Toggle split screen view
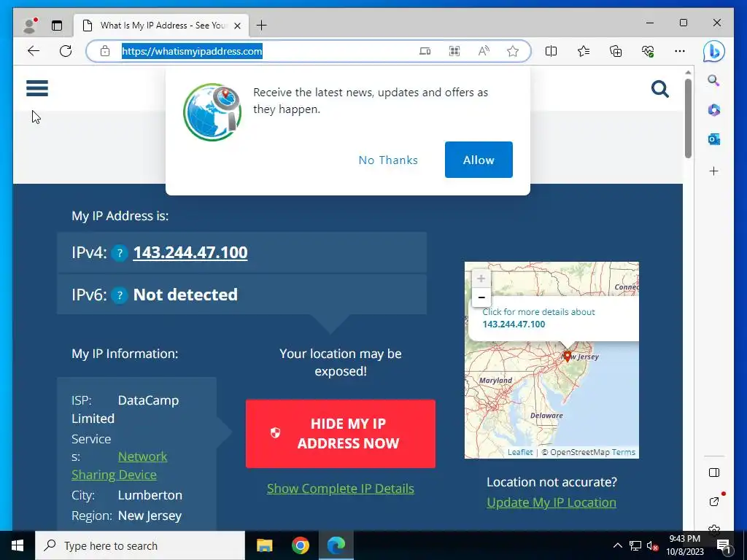This screenshot has width=747, height=560. pos(551,51)
